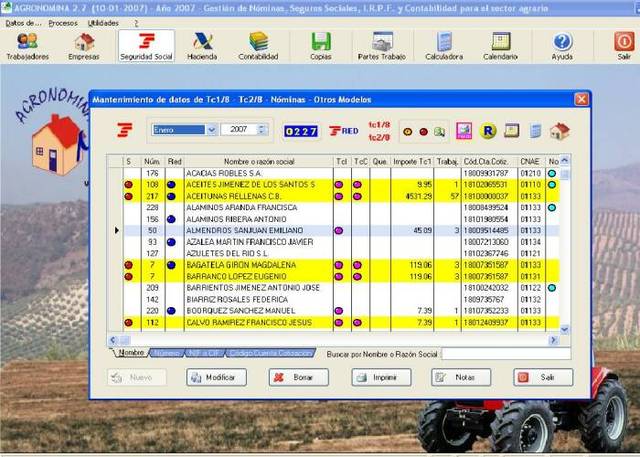640x457 pixels.
Task: Open the Utilidades menu
Action: pyautogui.click(x=103, y=23)
